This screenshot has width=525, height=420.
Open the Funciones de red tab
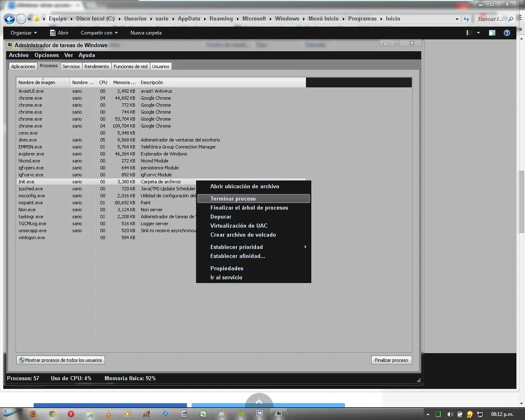coord(130,66)
